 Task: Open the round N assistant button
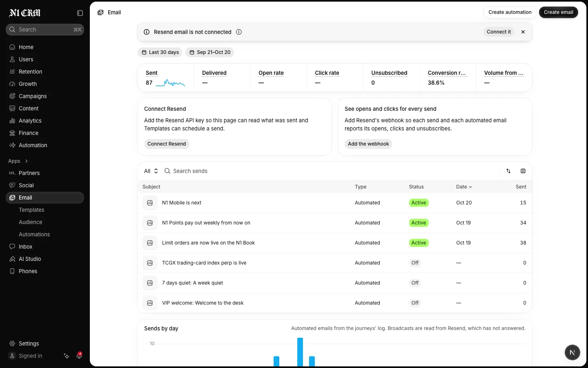[572, 352]
